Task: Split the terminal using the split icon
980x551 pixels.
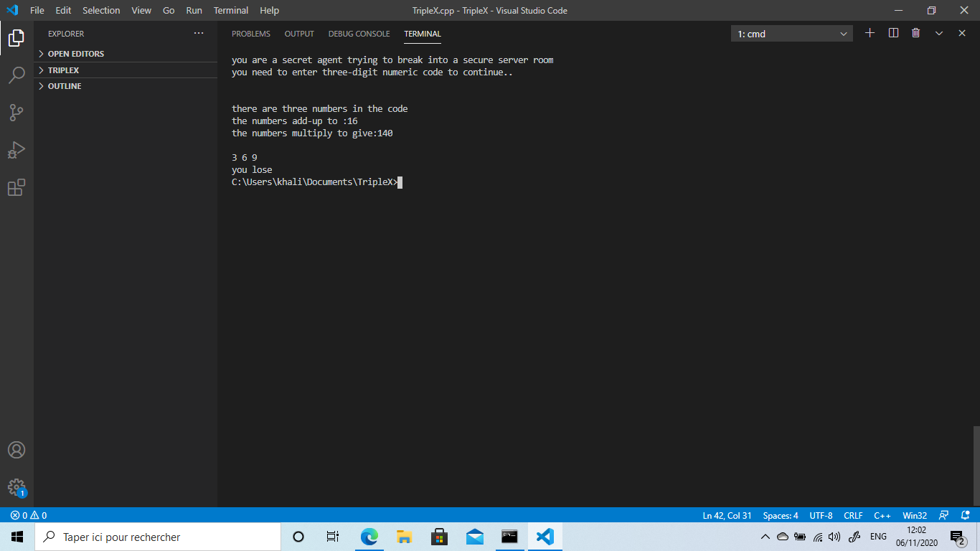Action: click(x=892, y=33)
